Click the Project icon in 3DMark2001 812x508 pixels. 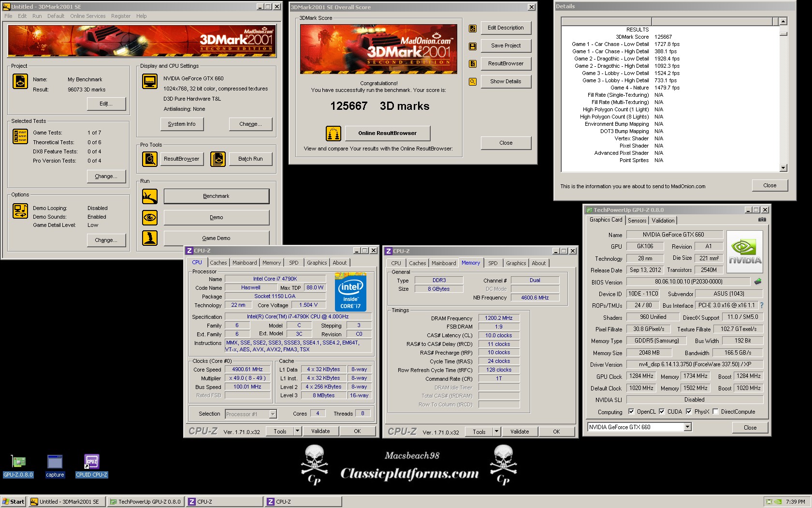(20, 81)
